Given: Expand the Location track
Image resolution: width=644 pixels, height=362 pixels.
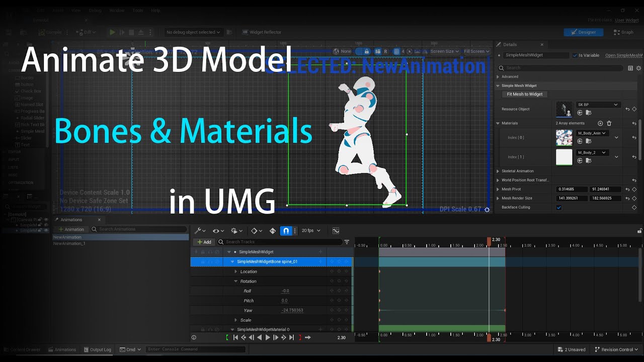Looking at the screenshot, I should [x=235, y=271].
